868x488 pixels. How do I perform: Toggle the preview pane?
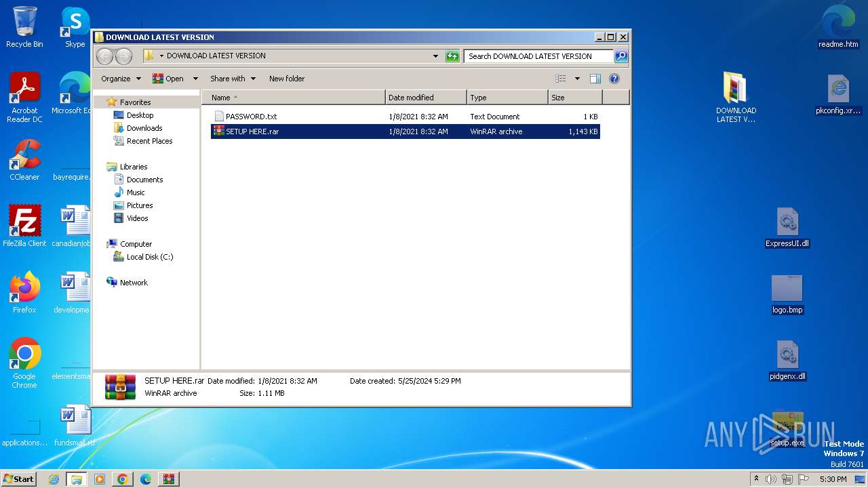pos(595,79)
